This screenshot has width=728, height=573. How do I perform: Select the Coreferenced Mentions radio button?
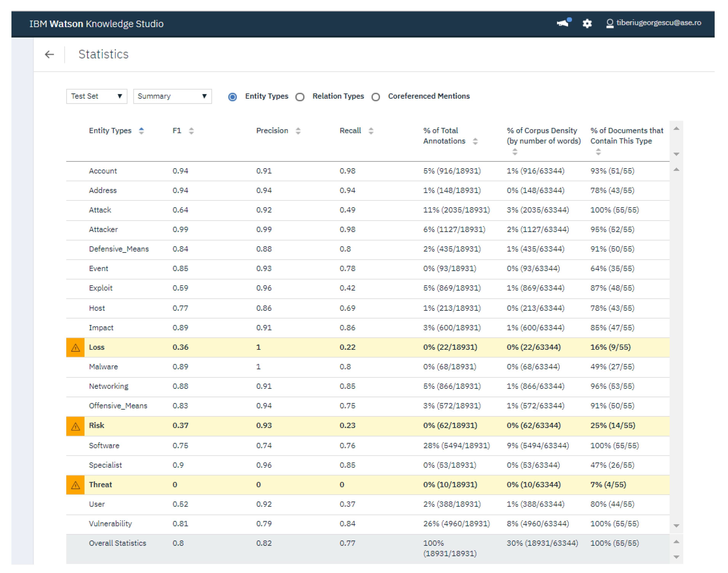(x=376, y=97)
